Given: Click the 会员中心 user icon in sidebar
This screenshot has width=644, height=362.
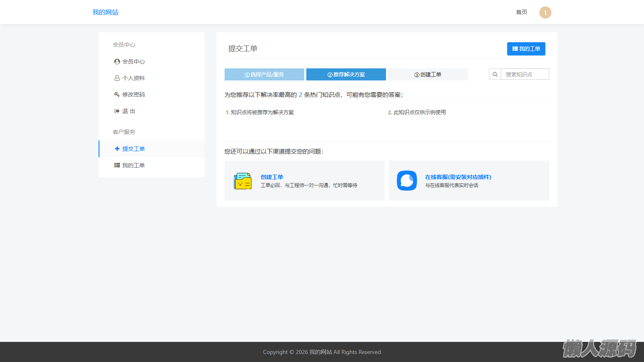Looking at the screenshot, I should [x=117, y=62].
